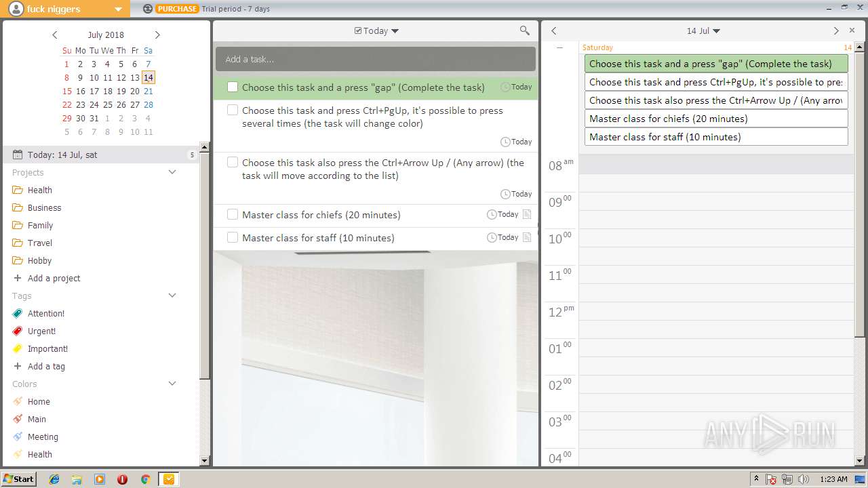Image resolution: width=868 pixels, height=488 pixels.
Task: Go to previous day in calendar panel
Action: pos(554,30)
